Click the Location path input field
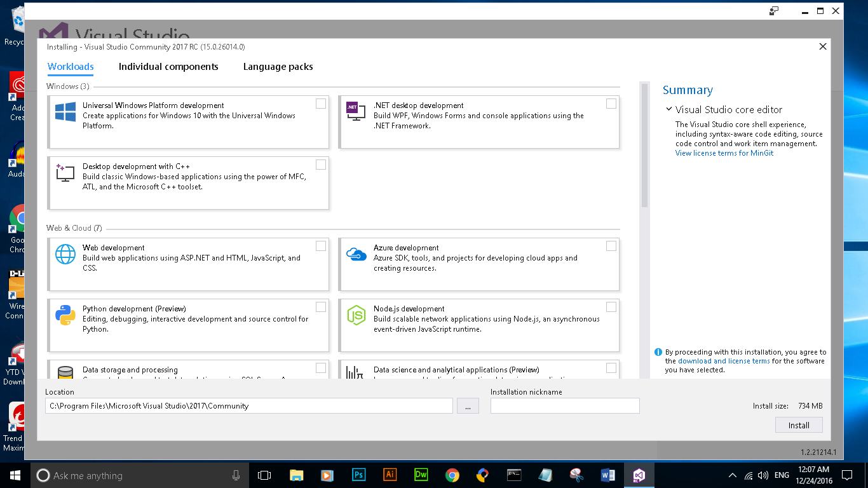 (x=249, y=405)
